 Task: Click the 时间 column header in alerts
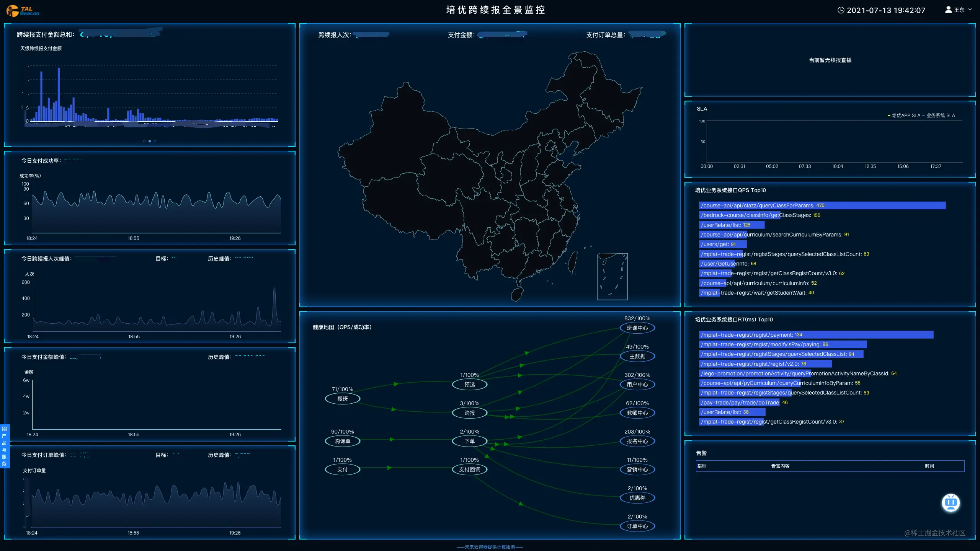point(929,466)
